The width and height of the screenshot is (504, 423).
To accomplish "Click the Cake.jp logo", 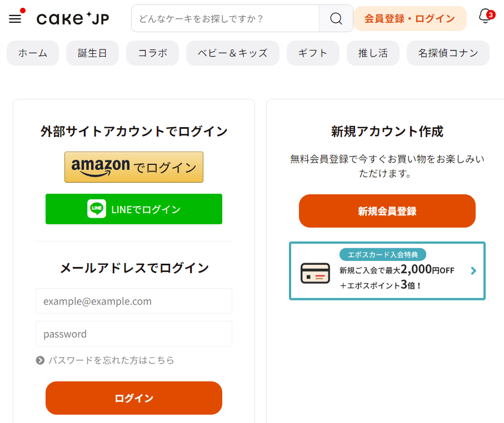I will (x=73, y=19).
